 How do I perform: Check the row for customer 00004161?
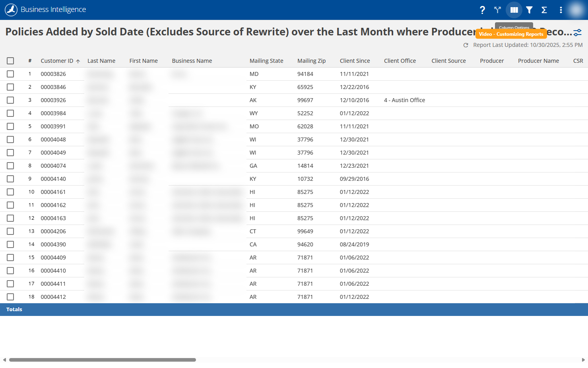point(10,192)
